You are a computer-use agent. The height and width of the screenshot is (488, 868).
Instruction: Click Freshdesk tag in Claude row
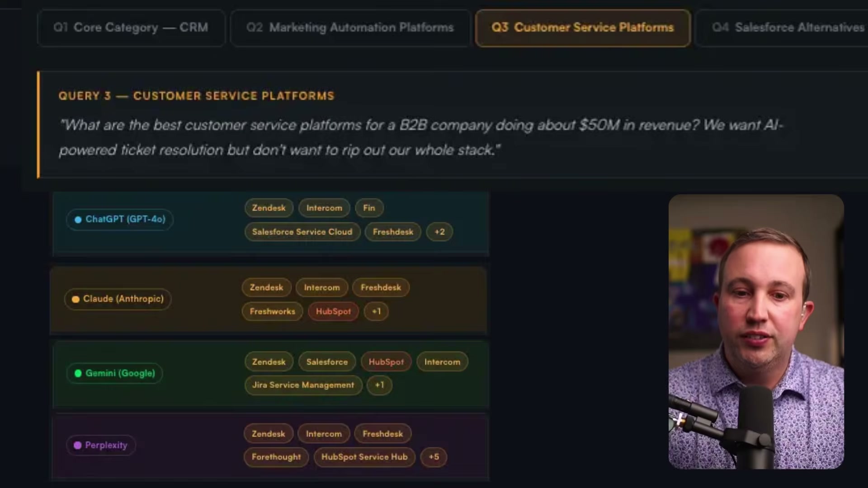[381, 287]
